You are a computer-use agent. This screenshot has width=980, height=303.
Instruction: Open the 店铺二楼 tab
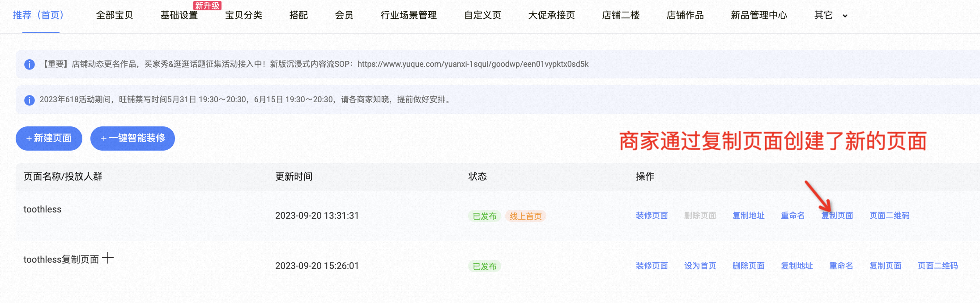[x=621, y=16]
